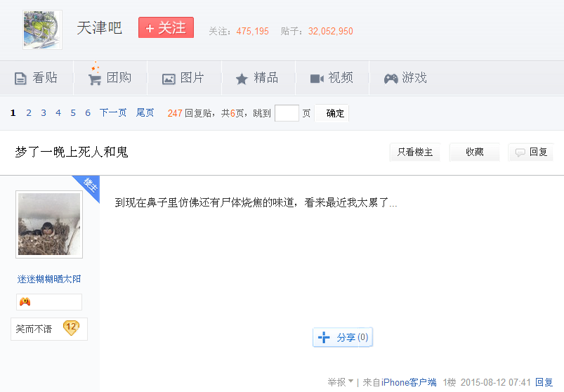This screenshot has height=392, width=564.
Task: Focus the jump-to-page number input field
Action: pyautogui.click(x=287, y=113)
